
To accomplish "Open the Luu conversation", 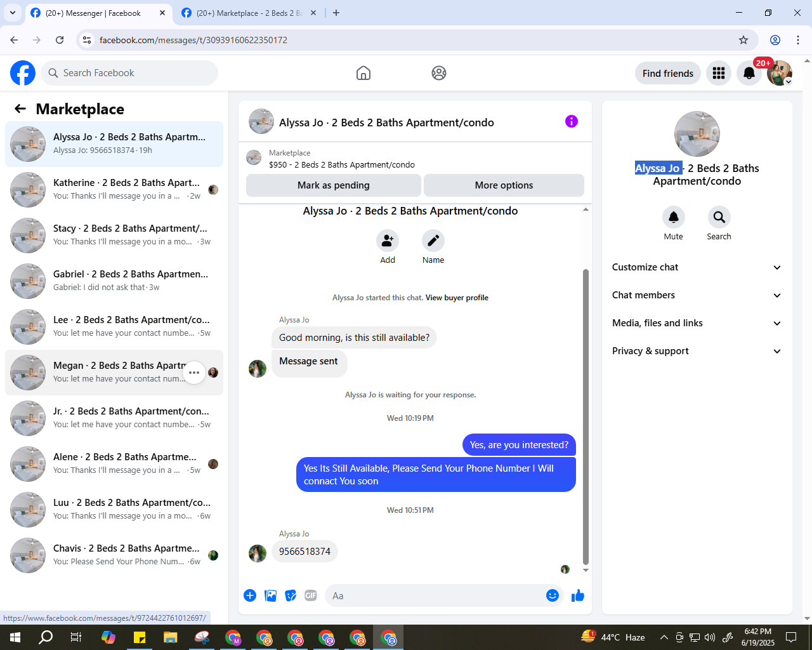I will click(x=114, y=510).
